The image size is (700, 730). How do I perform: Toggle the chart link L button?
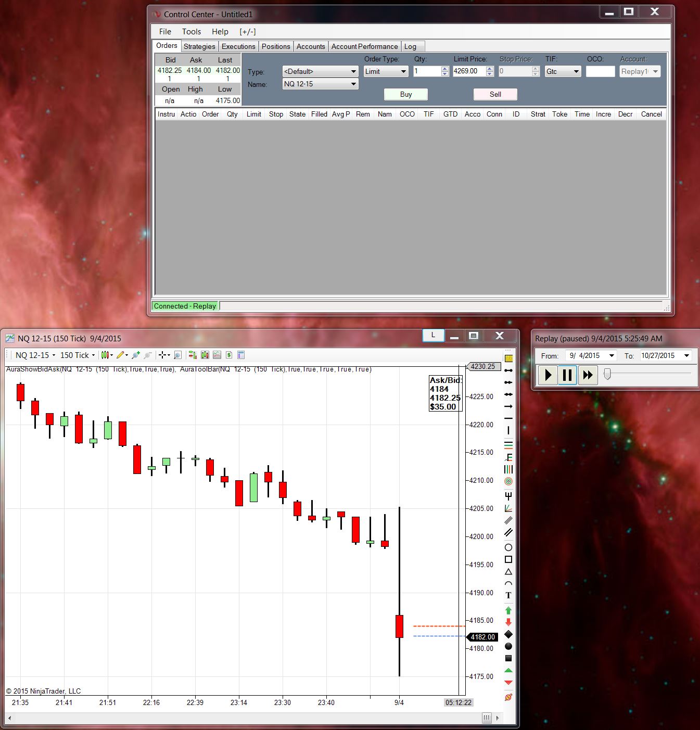(x=433, y=336)
